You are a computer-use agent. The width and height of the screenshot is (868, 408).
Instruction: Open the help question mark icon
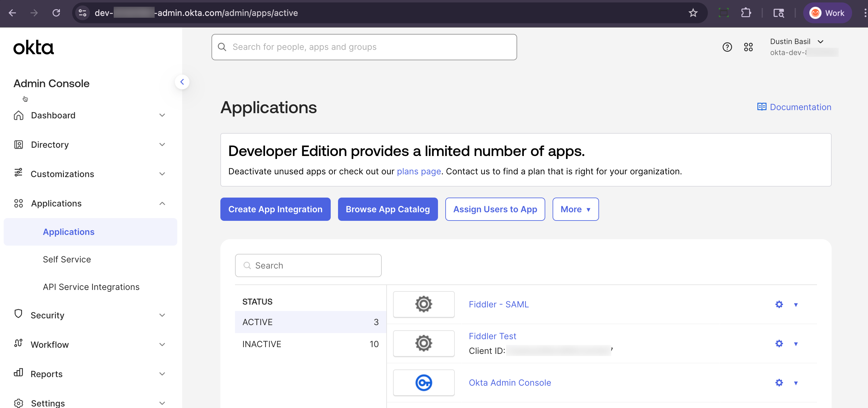(727, 47)
